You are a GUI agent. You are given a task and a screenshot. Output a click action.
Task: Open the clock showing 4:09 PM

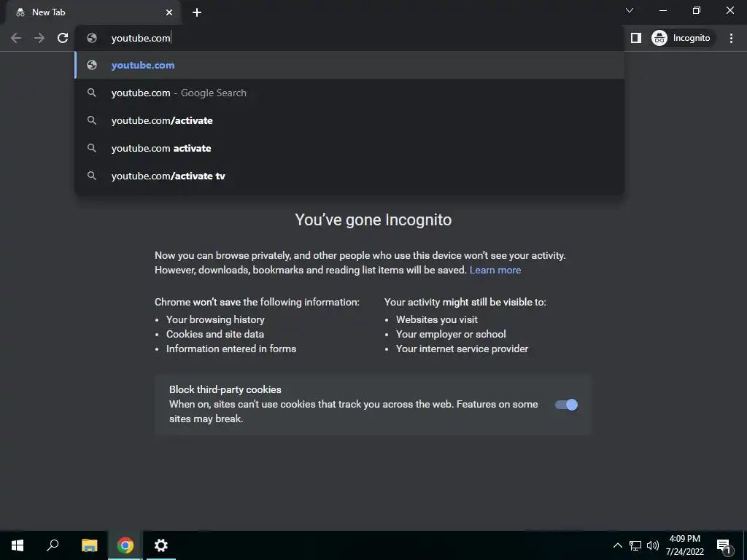[684, 545]
